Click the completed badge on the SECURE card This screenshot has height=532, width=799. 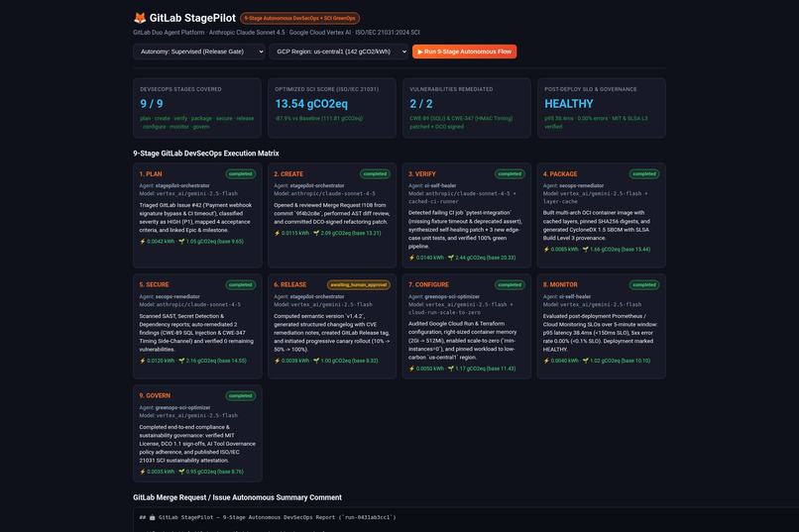[x=241, y=285]
